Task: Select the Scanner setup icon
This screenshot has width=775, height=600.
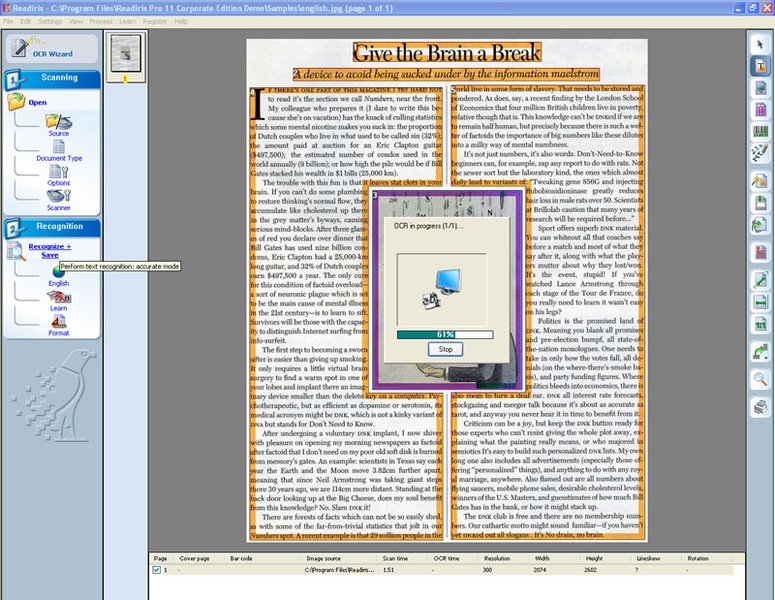Action: coord(58,198)
